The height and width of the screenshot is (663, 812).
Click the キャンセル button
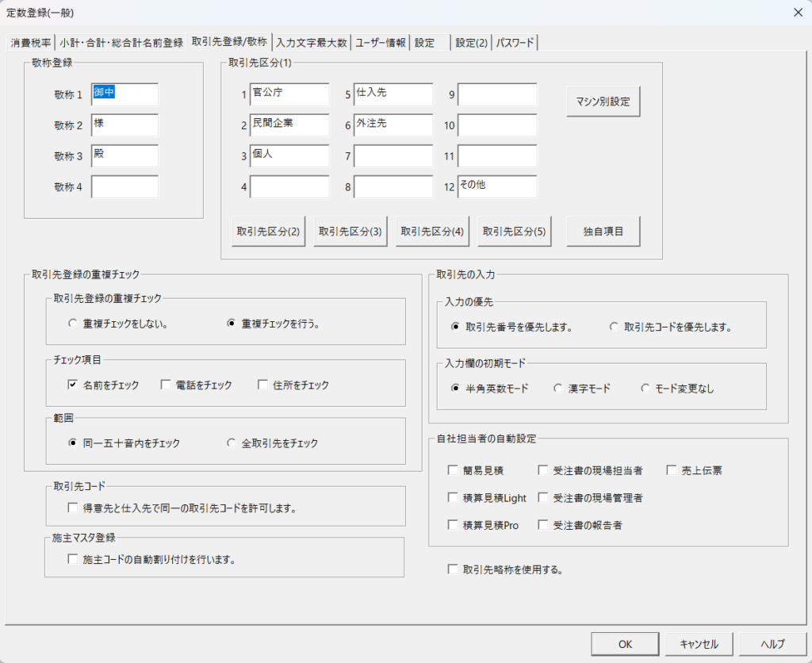coord(699,644)
